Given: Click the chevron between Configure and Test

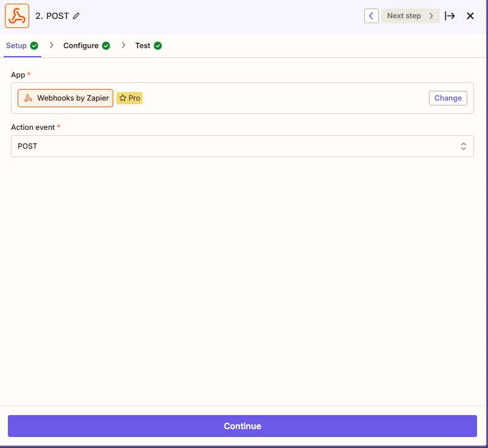Looking at the screenshot, I should tap(124, 46).
